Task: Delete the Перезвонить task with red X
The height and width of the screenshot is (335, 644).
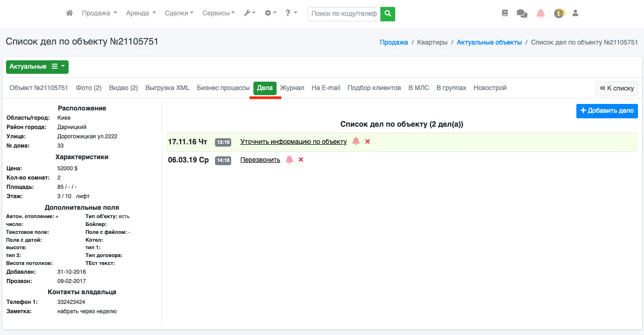Action: (x=301, y=160)
